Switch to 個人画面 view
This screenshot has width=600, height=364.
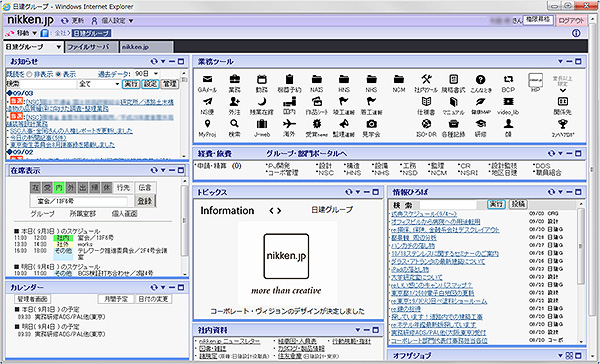[124, 214]
